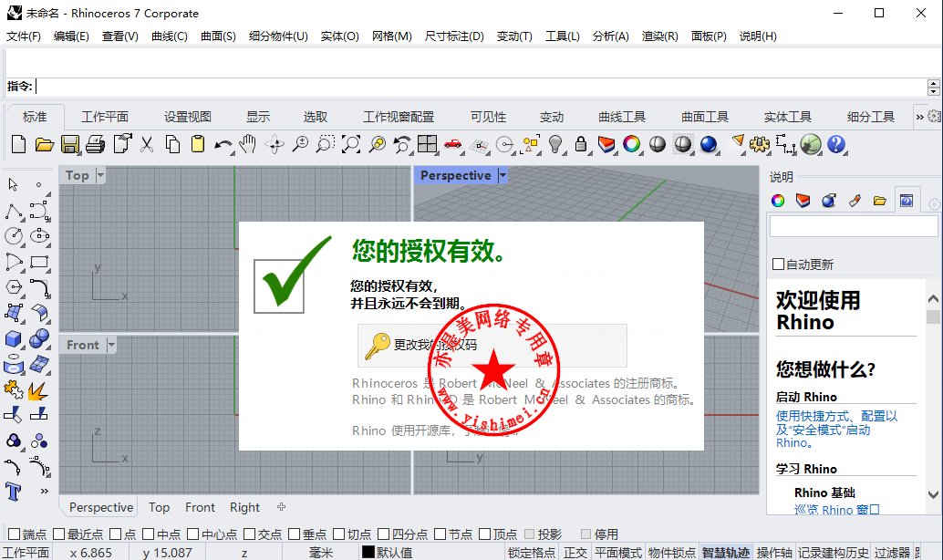Expand more sidebar tools with » arrow

44,491
